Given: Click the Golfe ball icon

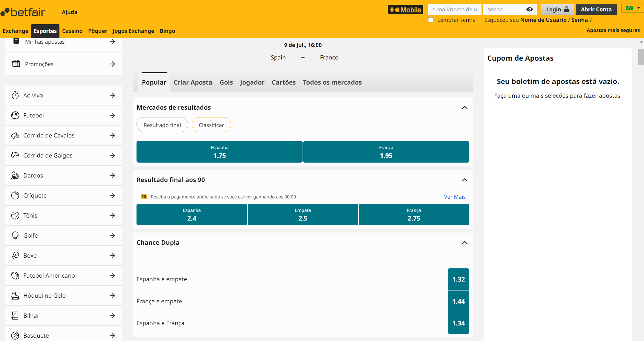Looking at the screenshot, I should (x=15, y=236).
